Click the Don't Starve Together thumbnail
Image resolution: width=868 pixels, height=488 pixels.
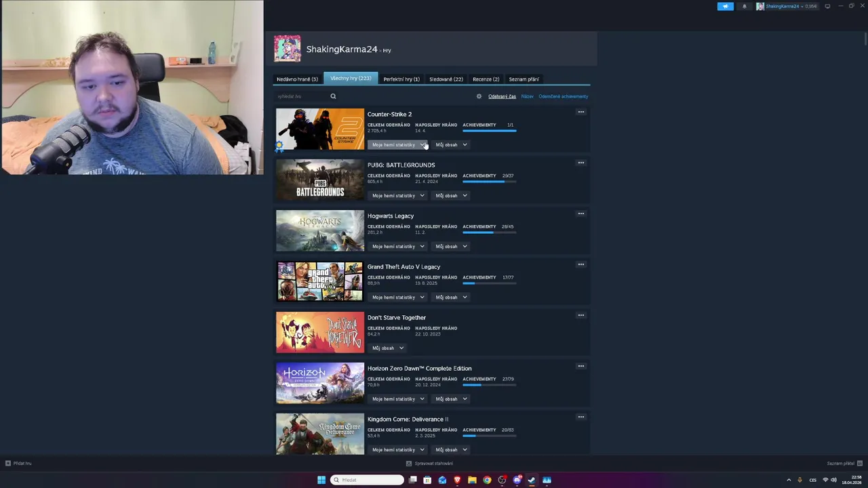(x=320, y=332)
